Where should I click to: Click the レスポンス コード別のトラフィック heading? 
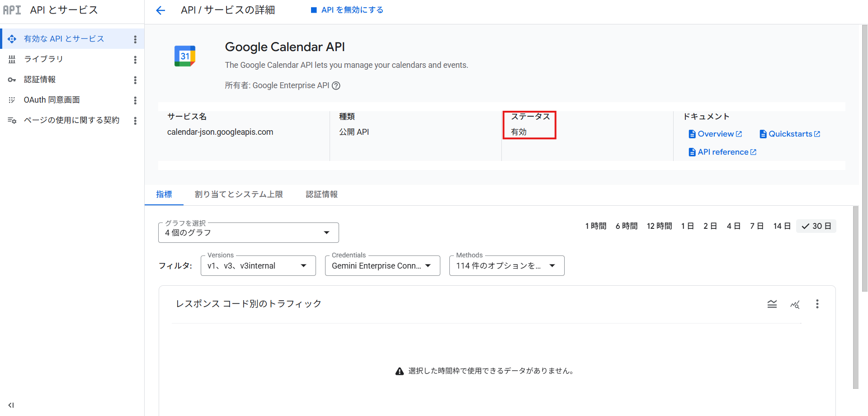tap(249, 304)
